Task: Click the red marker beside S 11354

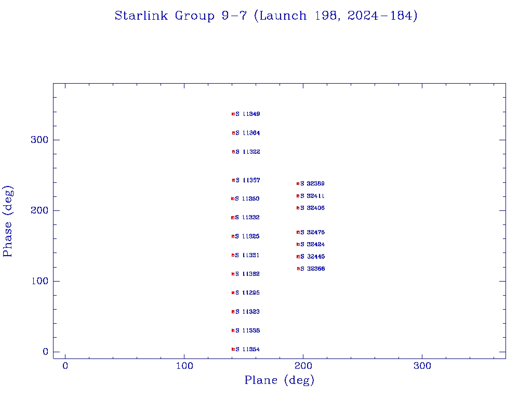Action: click(233, 349)
